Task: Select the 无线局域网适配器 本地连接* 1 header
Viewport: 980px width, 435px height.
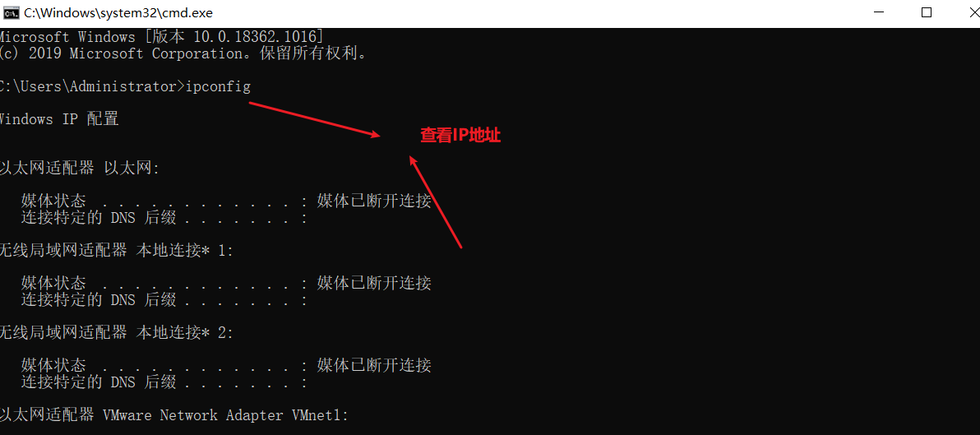Action: coord(116,252)
